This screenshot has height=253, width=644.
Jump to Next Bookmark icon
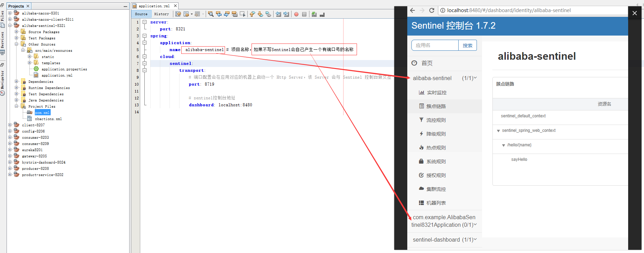260,14
